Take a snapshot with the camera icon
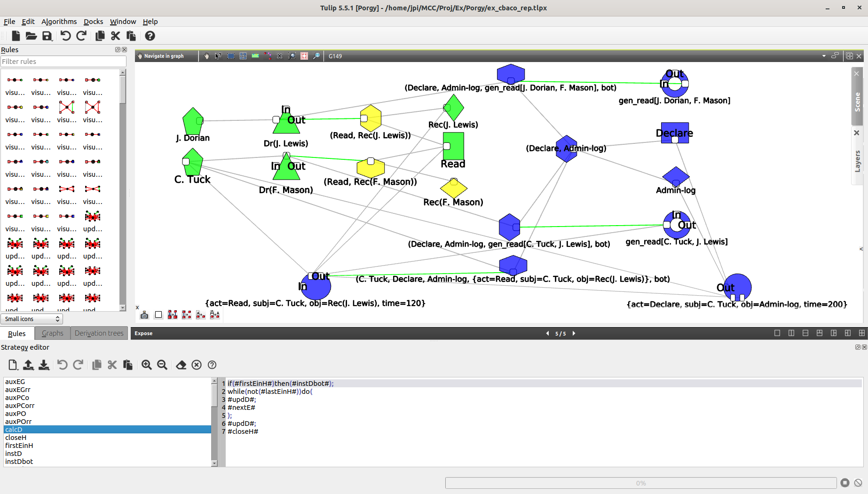 pyautogui.click(x=144, y=315)
